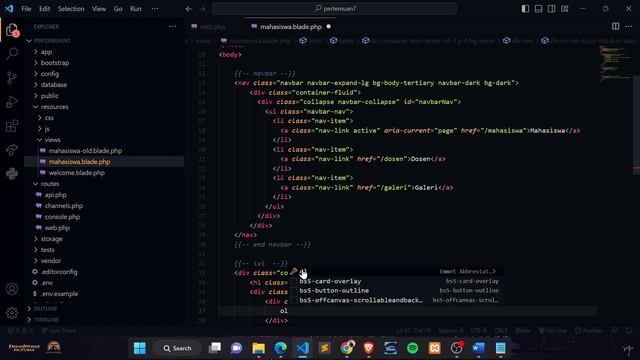The width and height of the screenshot is (640, 360).
Task: Open editor More Actions ellipsis
Action: coord(628,27)
